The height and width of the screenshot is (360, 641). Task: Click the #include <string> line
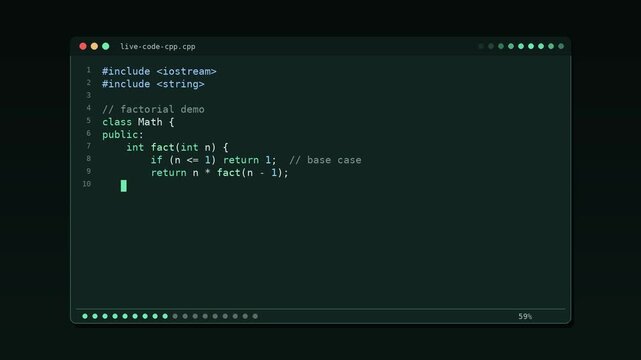[153, 84]
